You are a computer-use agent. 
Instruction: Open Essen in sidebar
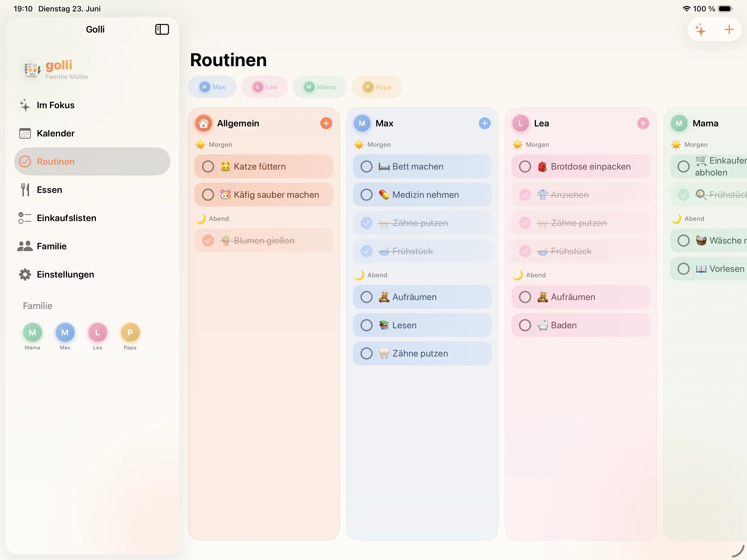pos(92,190)
